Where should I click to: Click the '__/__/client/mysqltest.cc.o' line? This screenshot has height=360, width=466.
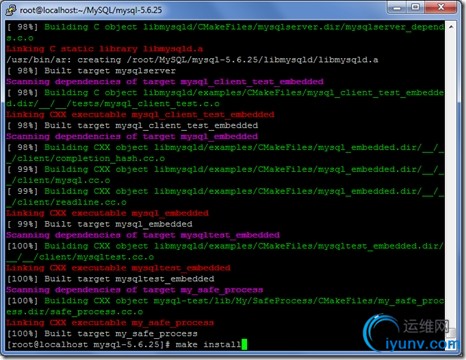pos(80,257)
